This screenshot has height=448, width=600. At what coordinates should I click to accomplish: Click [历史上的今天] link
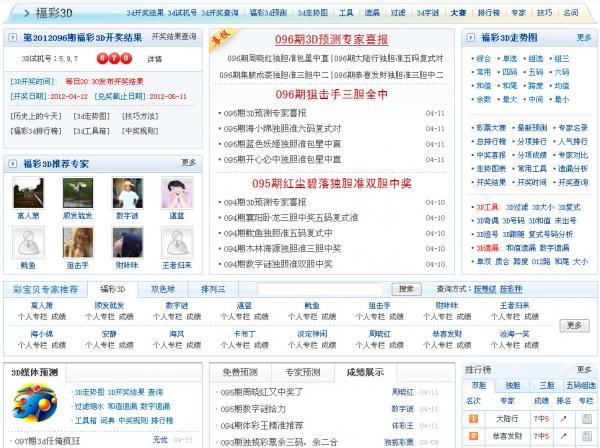tap(36, 116)
